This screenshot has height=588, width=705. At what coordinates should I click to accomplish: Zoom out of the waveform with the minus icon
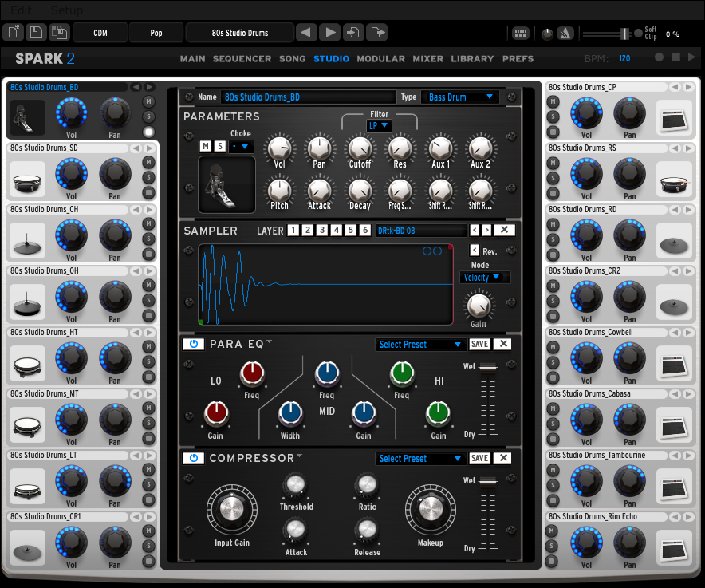point(437,251)
